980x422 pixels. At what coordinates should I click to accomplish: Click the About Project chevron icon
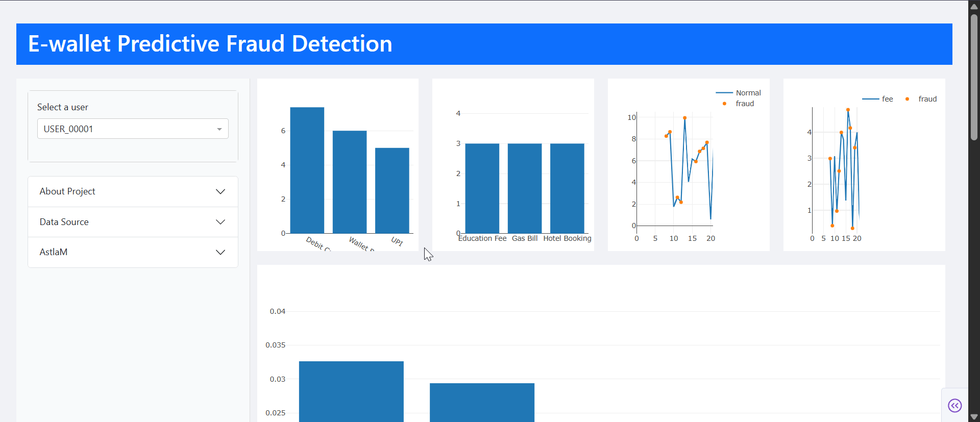[x=220, y=191]
